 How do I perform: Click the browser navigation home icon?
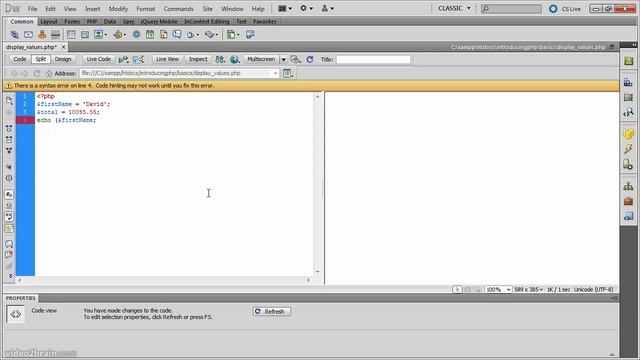click(49, 73)
